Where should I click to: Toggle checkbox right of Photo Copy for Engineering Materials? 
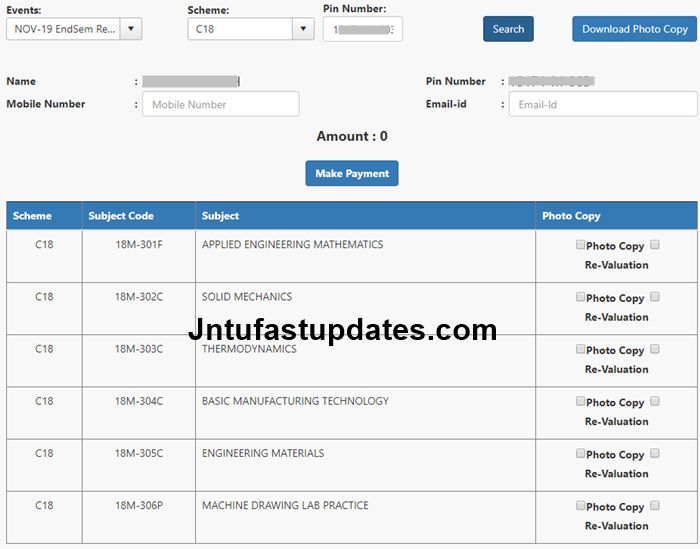655,453
